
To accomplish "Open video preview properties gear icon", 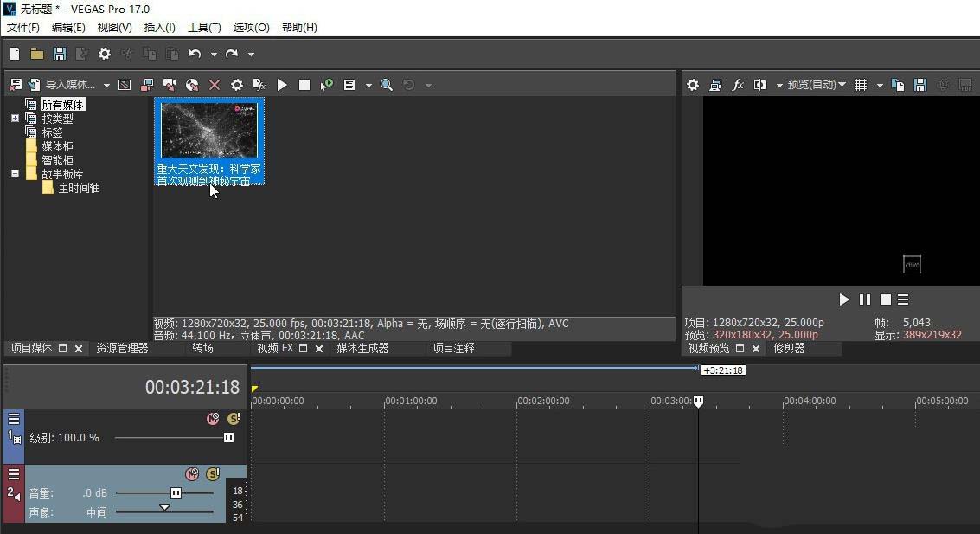I will (x=693, y=85).
